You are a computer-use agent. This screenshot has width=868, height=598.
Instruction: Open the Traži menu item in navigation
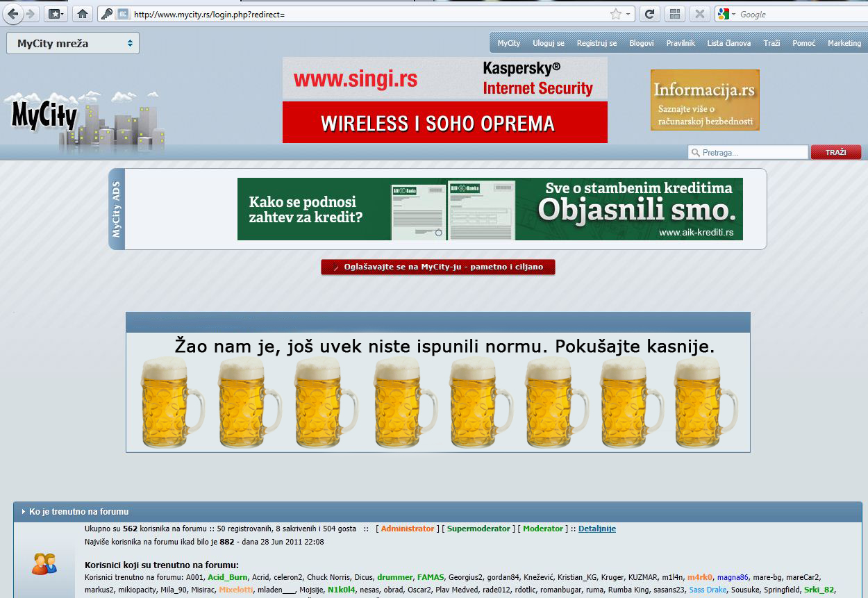(771, 43)
